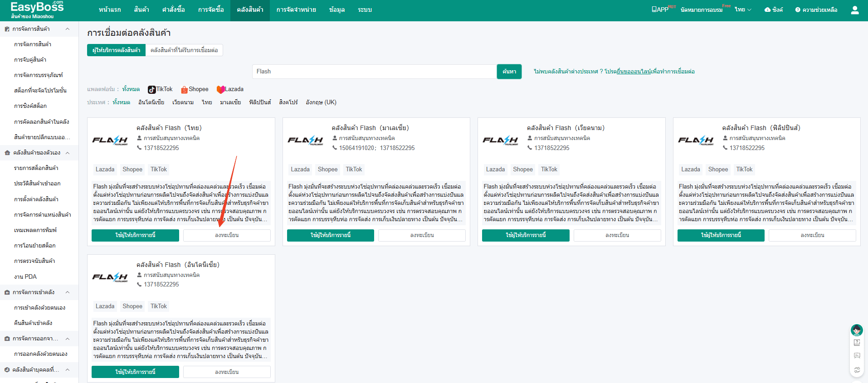This screenshot has height=383, width=868.
Task: Click the Flash logo of the ฟิลิปปินส์ warehouse
Action: pyautogui.click(x=696, y=140)
